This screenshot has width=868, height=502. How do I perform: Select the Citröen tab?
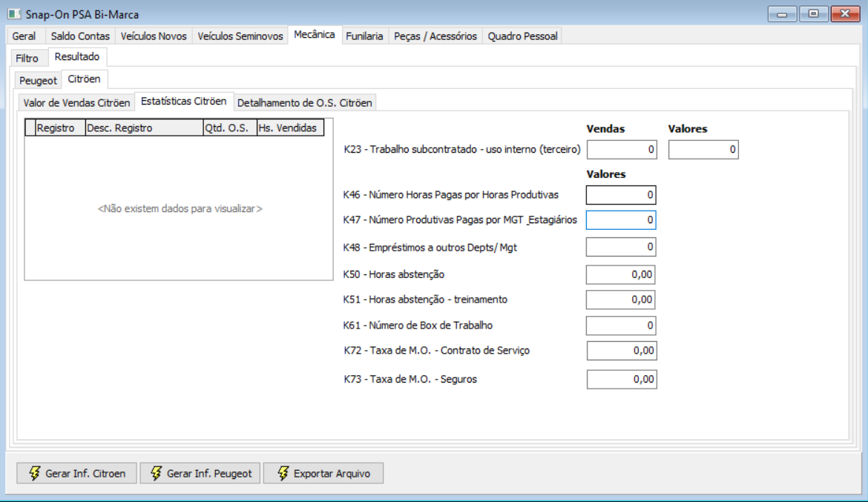click(84, 79)
